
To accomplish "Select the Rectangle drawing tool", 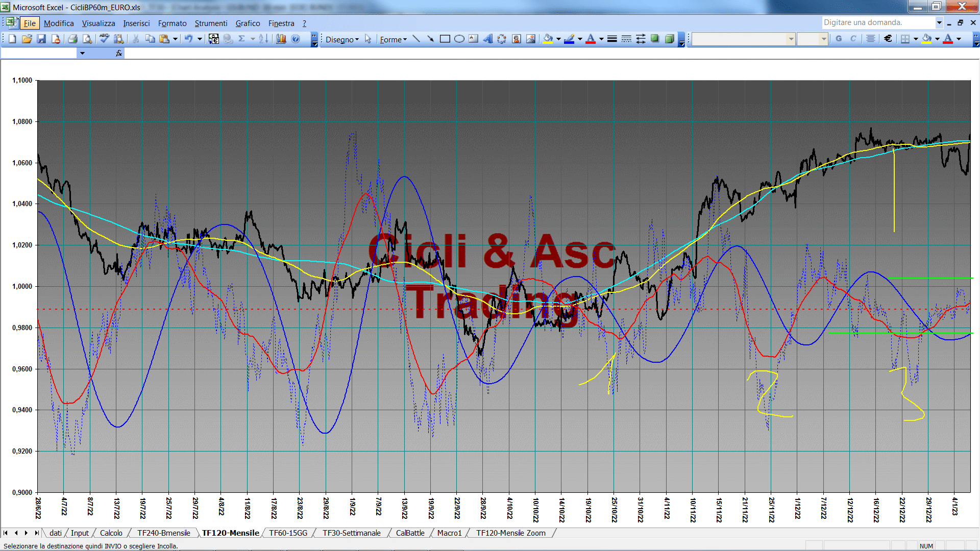I will click(445, 39).
